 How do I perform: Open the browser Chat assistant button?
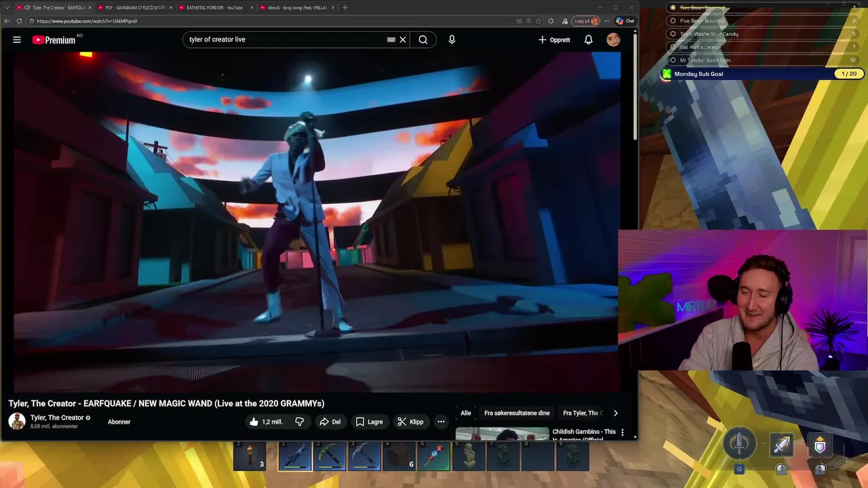[625, 21]
